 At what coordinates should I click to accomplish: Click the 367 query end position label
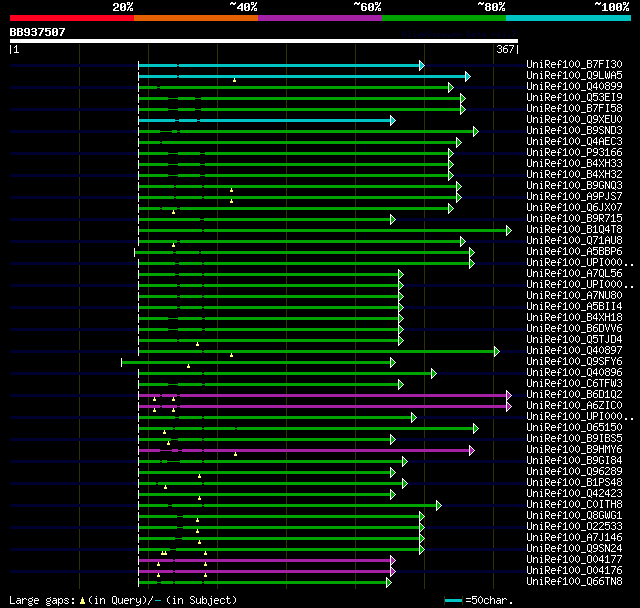click(505, 49)
